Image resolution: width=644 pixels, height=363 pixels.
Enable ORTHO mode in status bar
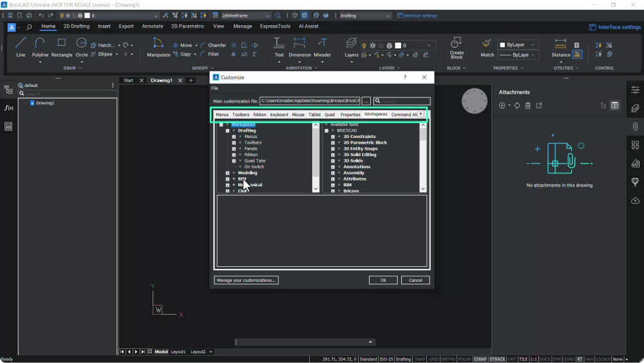point(449,359)
